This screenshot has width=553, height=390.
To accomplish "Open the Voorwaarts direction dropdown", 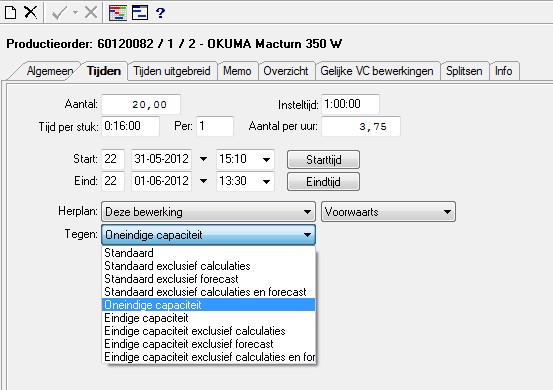I will click(x=388, y=212).
